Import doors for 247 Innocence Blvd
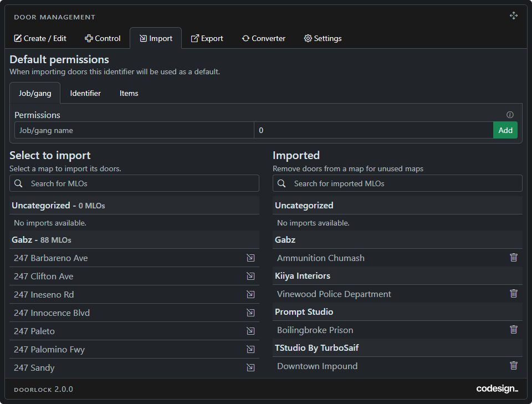This screenshot has height=404, width=532. [x=250, y=313]
